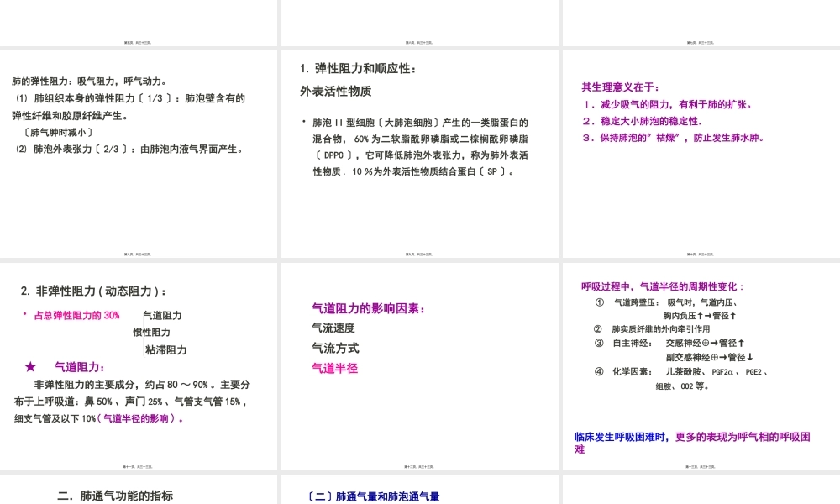Click the black item '气道阻力' above '惯性阻力'

tap(162, 316)
